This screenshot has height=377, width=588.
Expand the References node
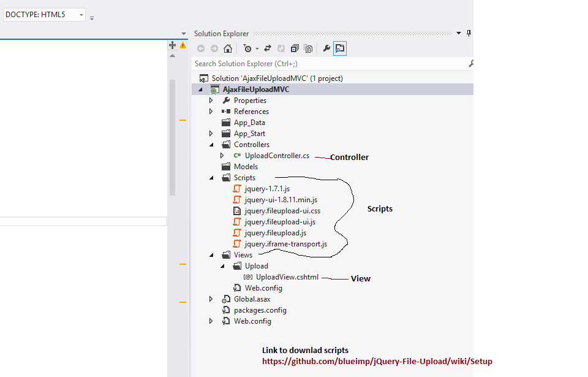[x=211, y=112]
